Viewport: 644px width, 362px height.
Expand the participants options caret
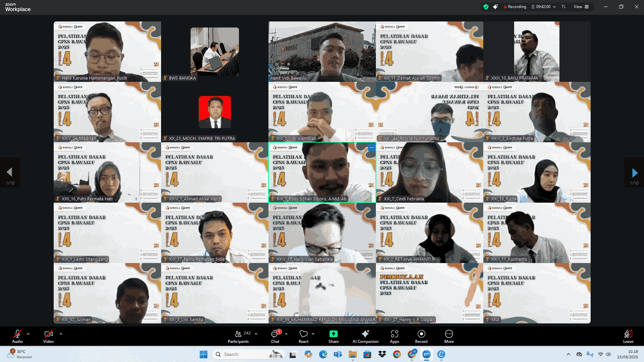coord(256,334)
